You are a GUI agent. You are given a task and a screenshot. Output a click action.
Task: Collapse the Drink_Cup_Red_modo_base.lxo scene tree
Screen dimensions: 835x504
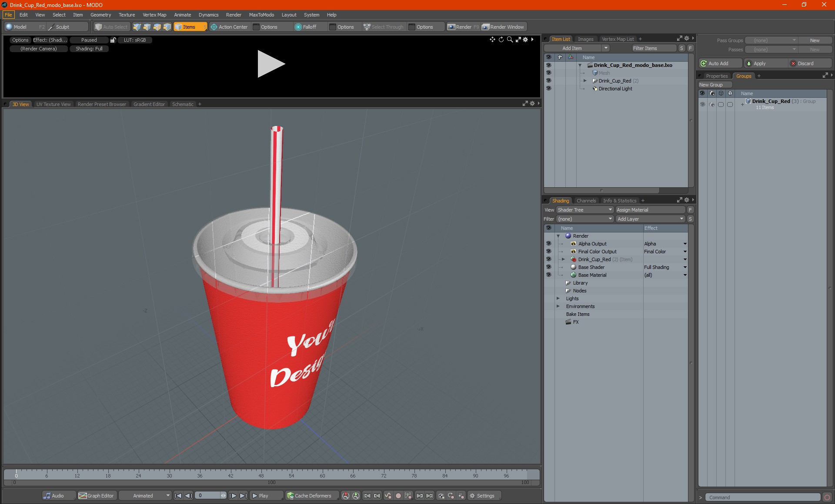pos(580,65)
